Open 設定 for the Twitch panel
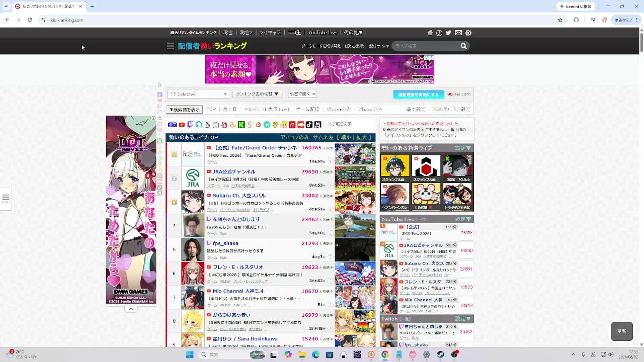Screen dimensions: 644x362 463,319
